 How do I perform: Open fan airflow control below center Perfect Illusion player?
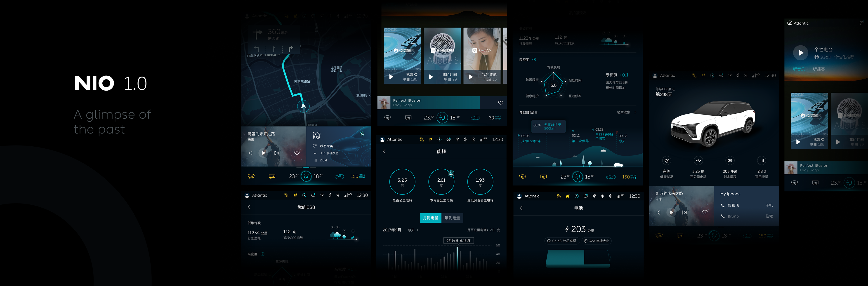[442, 117]
